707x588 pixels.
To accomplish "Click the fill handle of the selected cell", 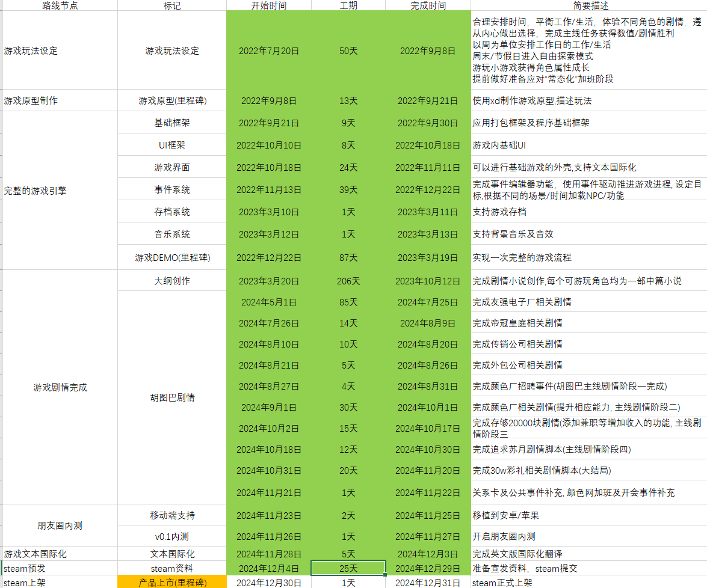I will click(386, 575).
